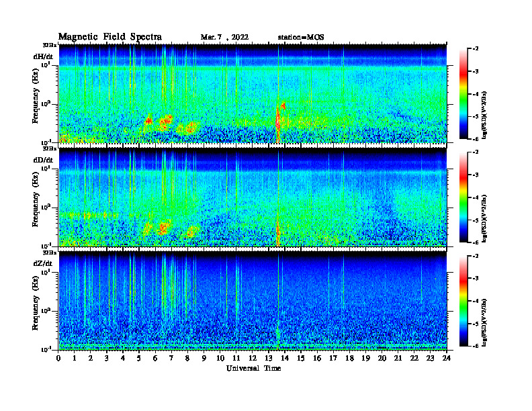Click the -6 tick on dZ/dt color scale
The width and height of the screenshot is (532, 411).
(476, 346)
